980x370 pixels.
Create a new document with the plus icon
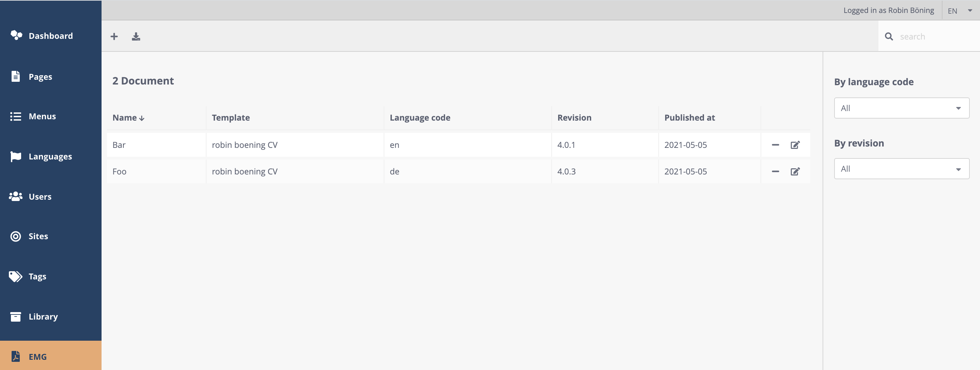114,36
